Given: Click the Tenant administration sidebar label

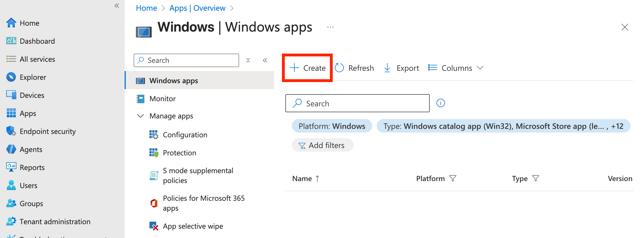Looking at the screenshot, I should [x=55, y=222].
